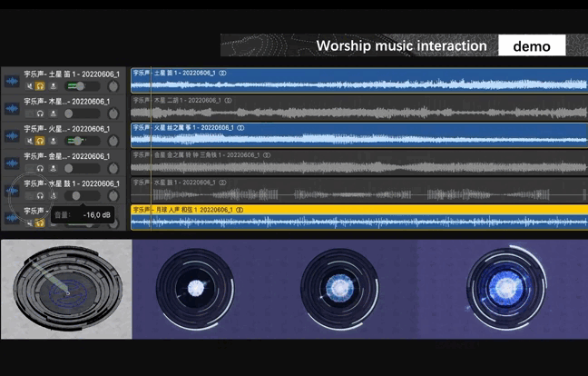Click the white demo button
The width and height of the screenshot is (588, 376).
(x=532, y=45)
